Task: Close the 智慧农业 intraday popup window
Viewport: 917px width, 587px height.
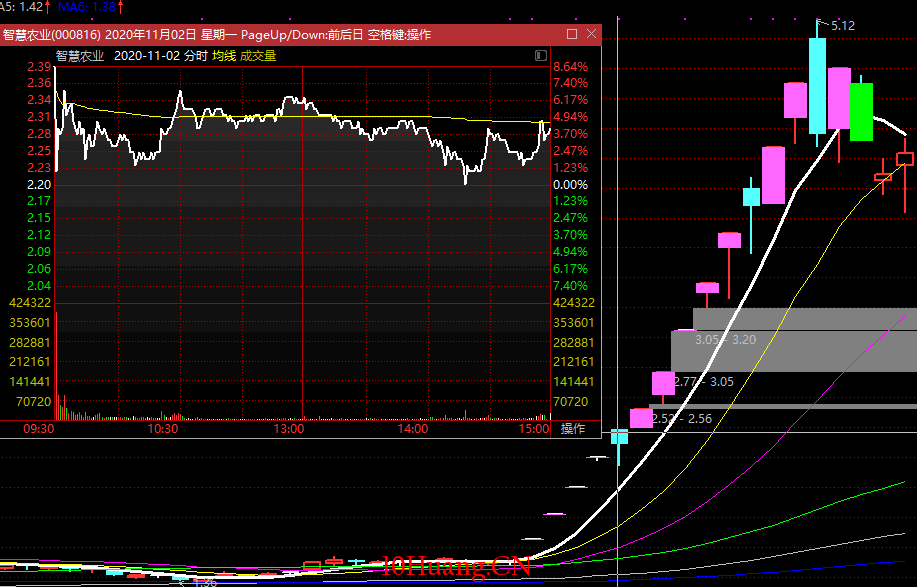Action: pos(591,34)
